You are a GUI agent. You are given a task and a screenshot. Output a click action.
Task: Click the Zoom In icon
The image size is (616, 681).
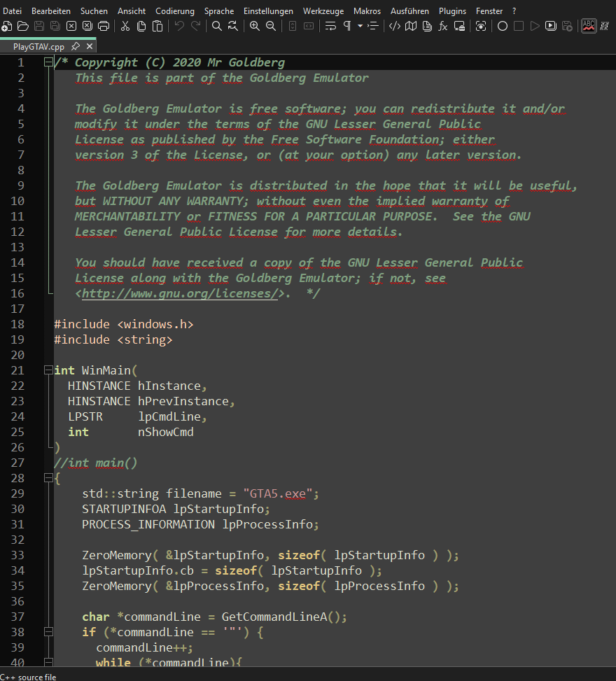tap(255, 27)
